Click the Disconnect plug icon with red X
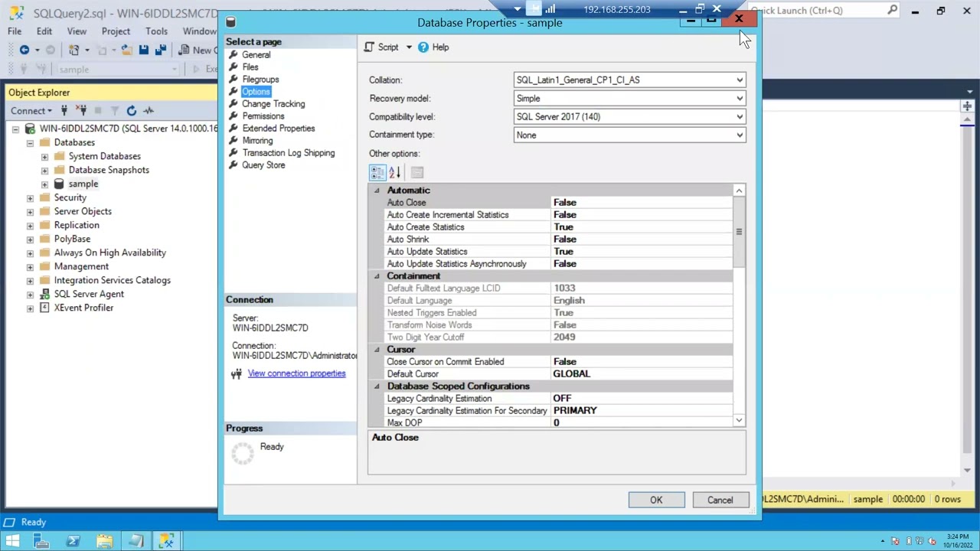The width and height of the screenshot is (980, 551). (x=81, y=111)
